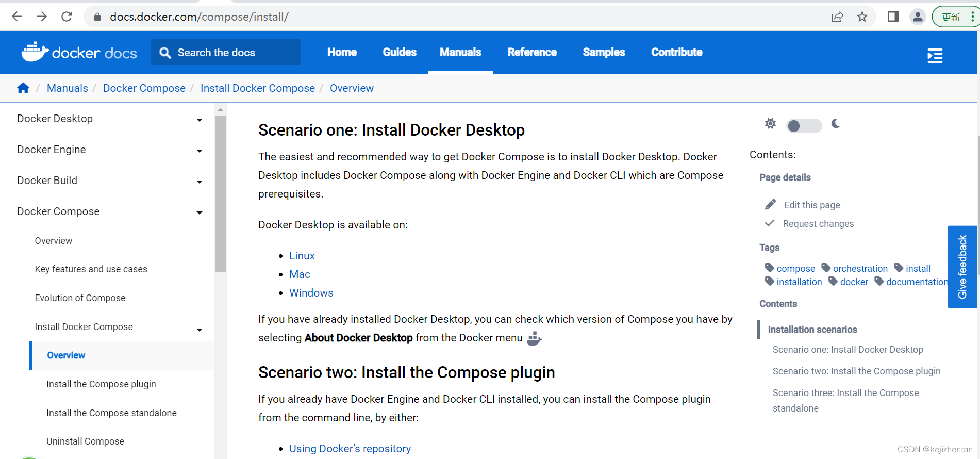Click Installation scenarios in contents
This screenshot has width=980, height=459.
812,330
